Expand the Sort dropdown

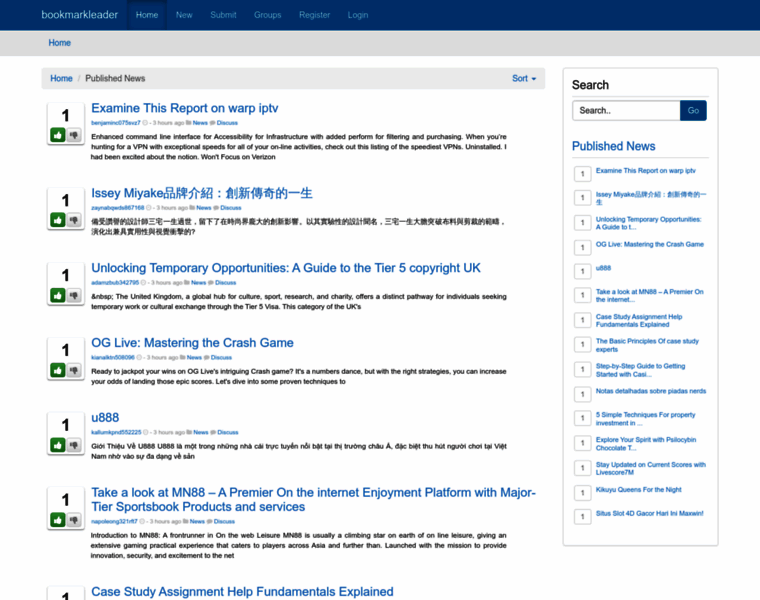click(524, 79)
